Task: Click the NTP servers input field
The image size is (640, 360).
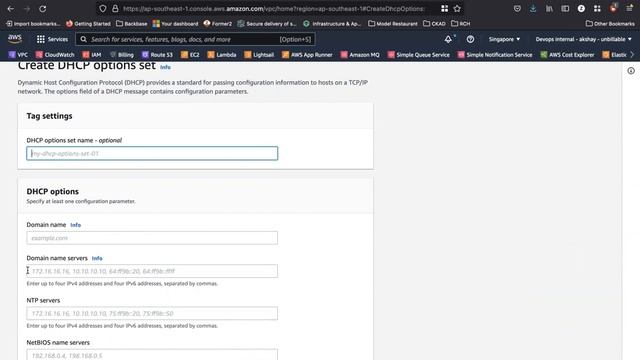Action: [152, 313]
